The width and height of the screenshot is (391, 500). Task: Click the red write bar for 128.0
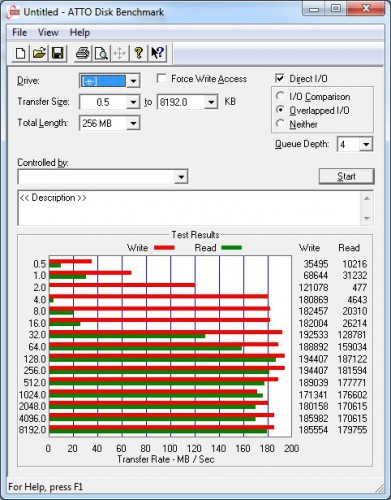click(167, 356)
